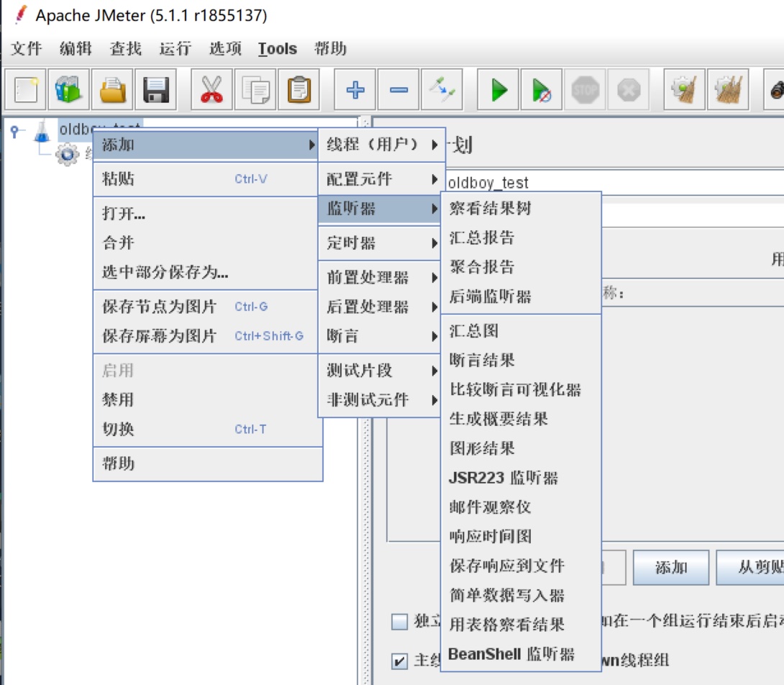Click the New test plan icon
Screen dimensions: 784x685
click(26, 90)
